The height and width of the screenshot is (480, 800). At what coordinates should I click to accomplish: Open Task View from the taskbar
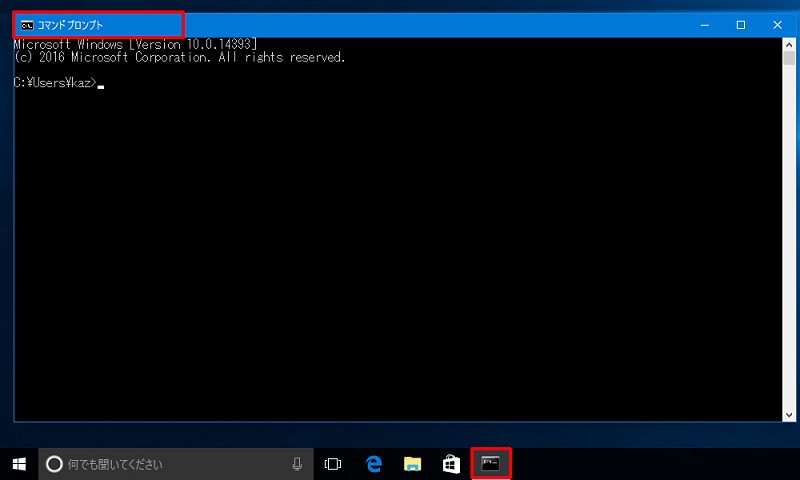[x=333, y=464]
